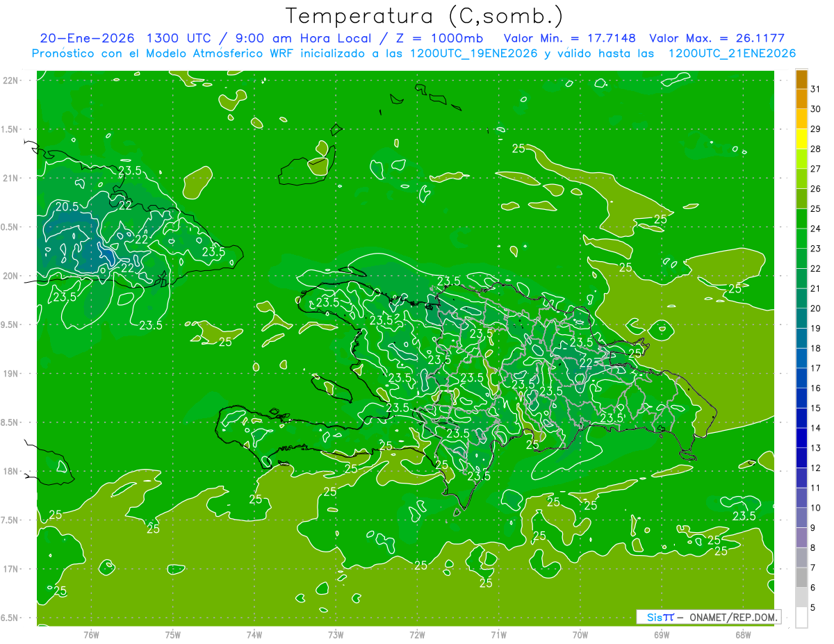The width and height of the screenshot is (834, 644).
Task: Click the 75W longitude axis label
Action: point(173,635)
